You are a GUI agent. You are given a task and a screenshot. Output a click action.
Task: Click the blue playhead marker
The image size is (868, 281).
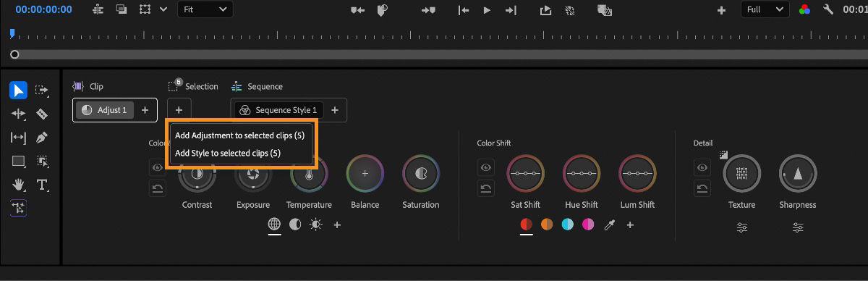pyautogui.click(x=12, y=33)
